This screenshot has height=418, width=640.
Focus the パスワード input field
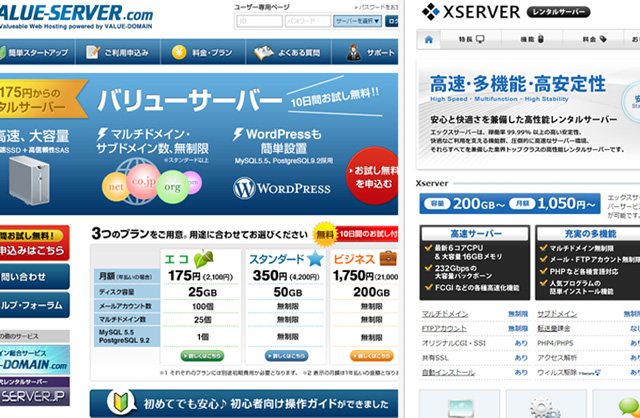308,21
